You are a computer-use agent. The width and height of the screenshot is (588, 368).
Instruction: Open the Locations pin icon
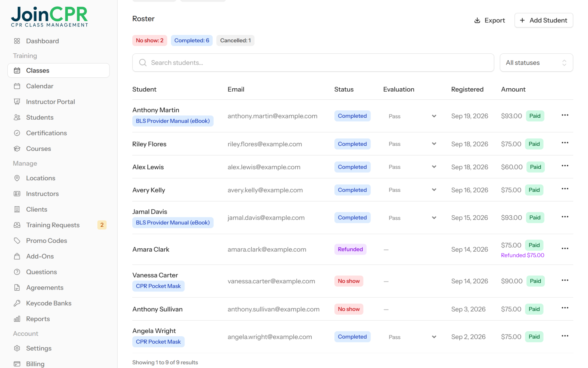[17, 178]
